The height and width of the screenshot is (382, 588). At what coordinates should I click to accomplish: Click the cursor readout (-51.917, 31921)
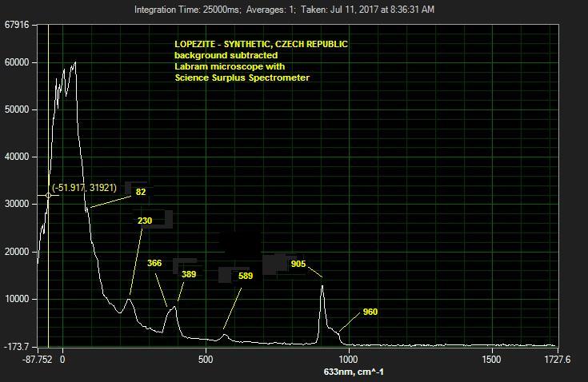(x=84, y=188)
